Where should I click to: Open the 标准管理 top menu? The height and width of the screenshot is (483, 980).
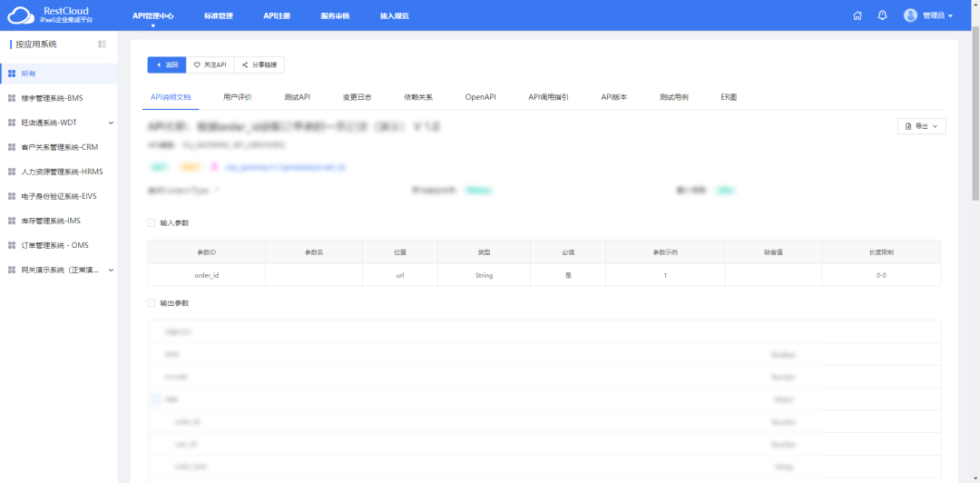tap(218, 15)
